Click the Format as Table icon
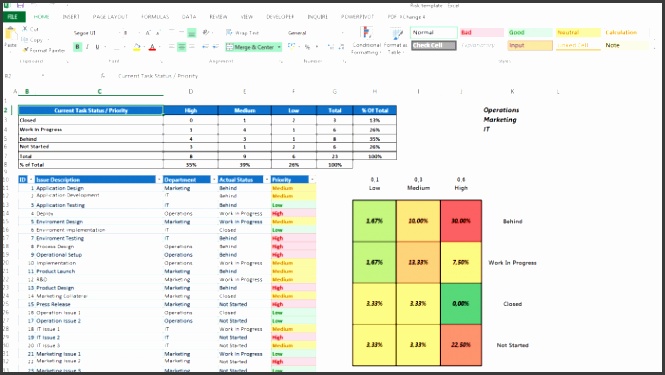 pos(397,34)
